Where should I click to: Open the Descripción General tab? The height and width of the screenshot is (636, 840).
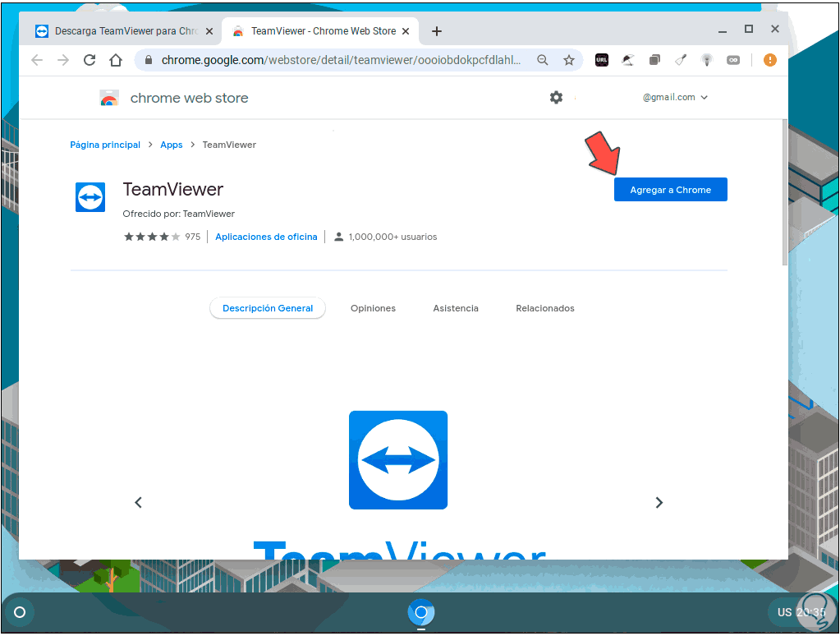pos(268,308)
